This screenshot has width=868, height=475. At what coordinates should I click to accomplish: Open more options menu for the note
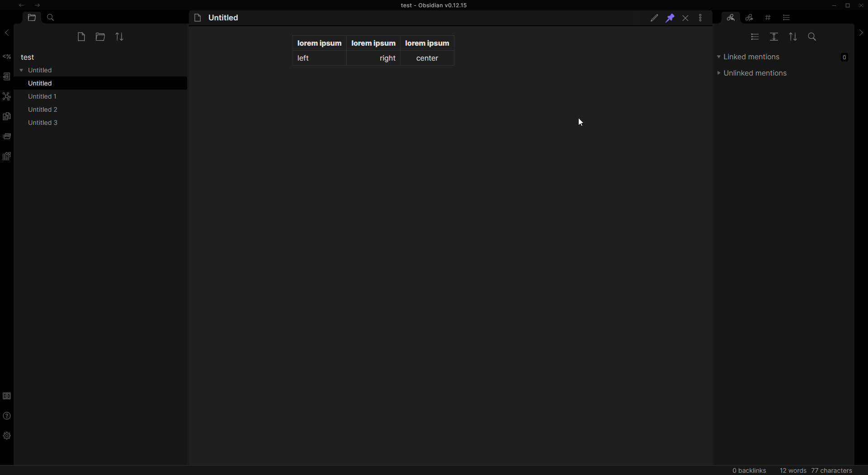point(701,18)
